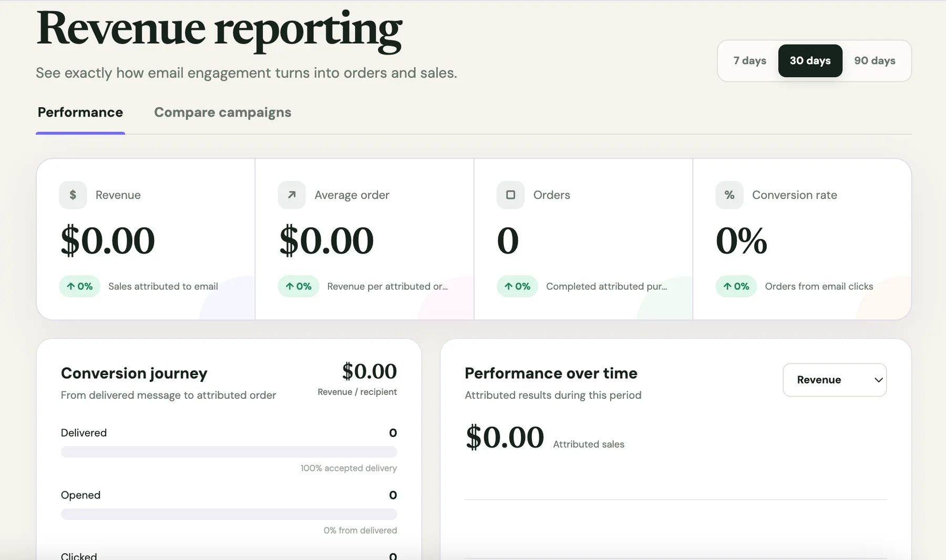Viewport: 946px width, 560px height.
Task: Click the Revenue reporting heading
Action: pyautogui.click(x=220, y=29)
